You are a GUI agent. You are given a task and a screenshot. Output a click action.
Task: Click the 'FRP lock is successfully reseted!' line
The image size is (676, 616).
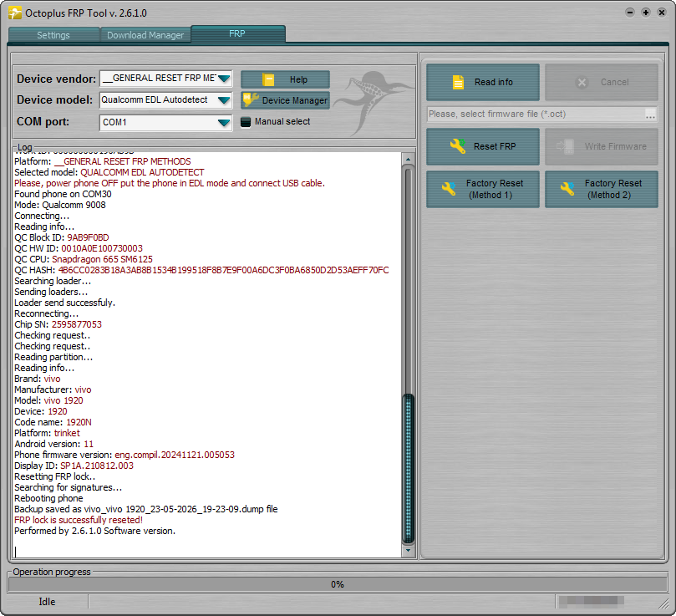point(79,520)
